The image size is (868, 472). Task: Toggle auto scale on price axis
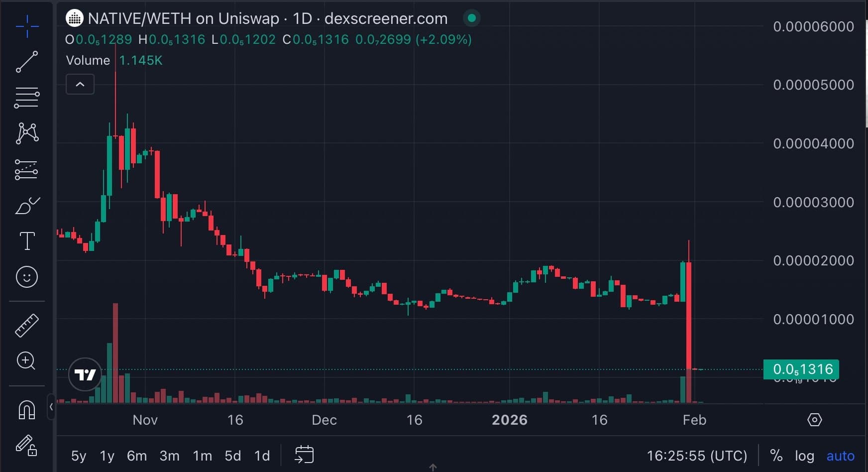[840, 456]
